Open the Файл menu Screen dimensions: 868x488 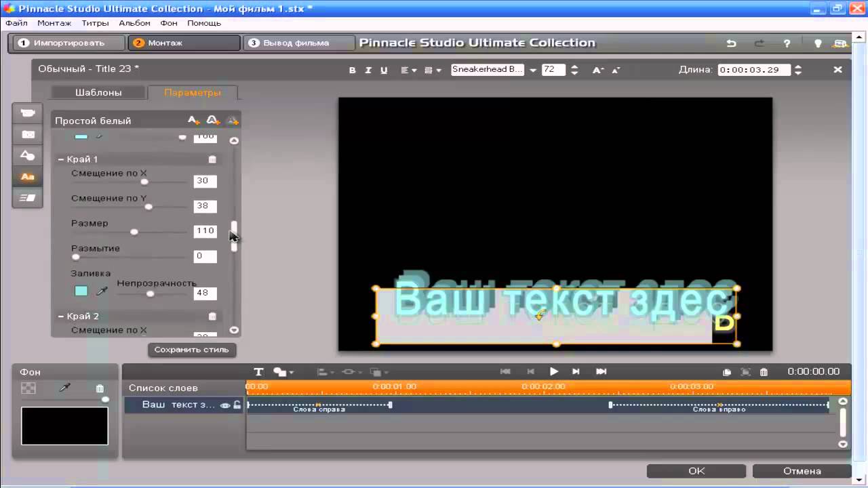16,23
